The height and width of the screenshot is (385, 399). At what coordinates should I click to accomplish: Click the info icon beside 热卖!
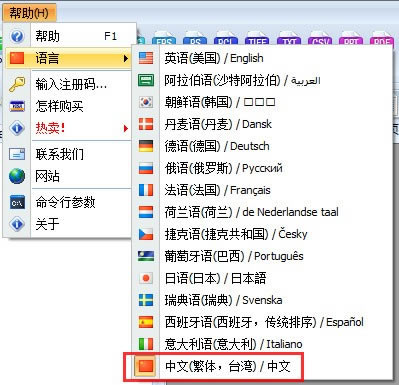[x=17, y=128]
